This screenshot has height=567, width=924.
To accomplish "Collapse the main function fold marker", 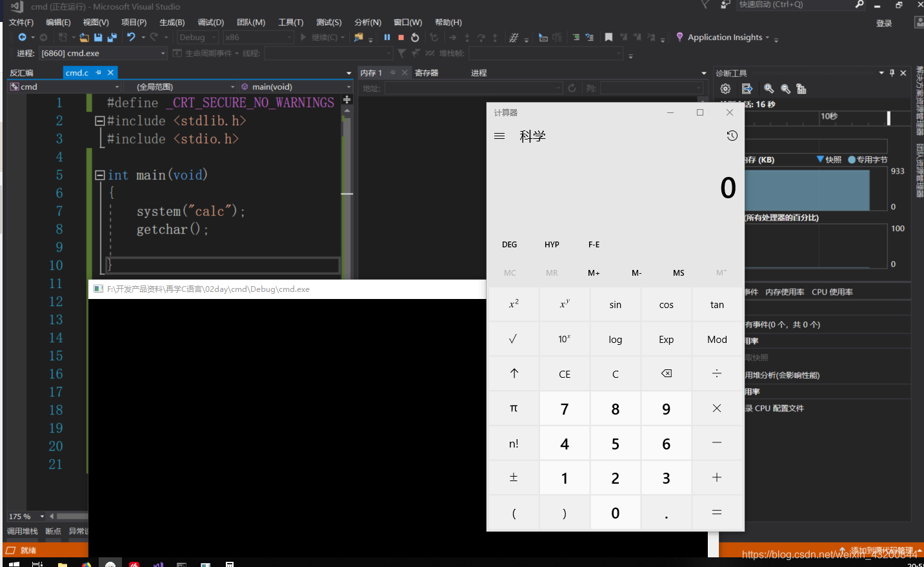I will [x=99, y=175].
